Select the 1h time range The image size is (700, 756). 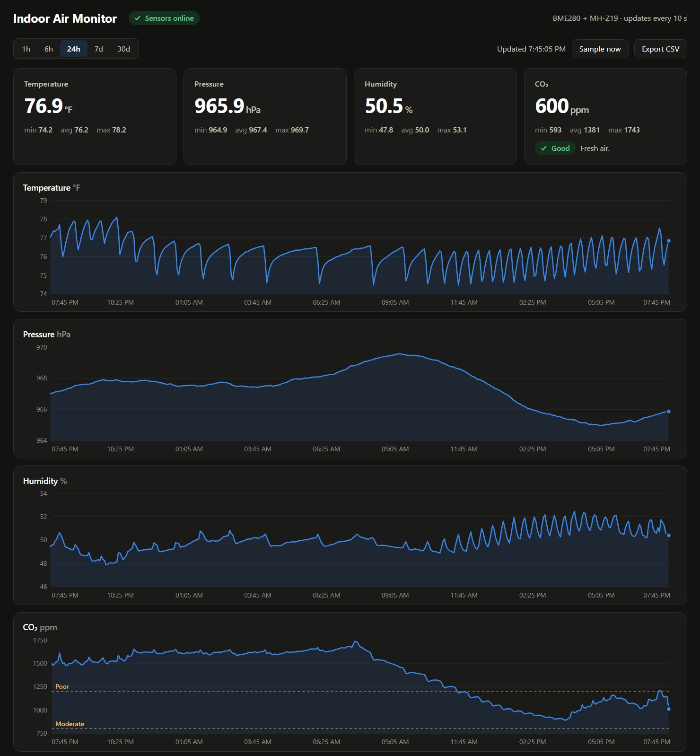tap(26, 49)
